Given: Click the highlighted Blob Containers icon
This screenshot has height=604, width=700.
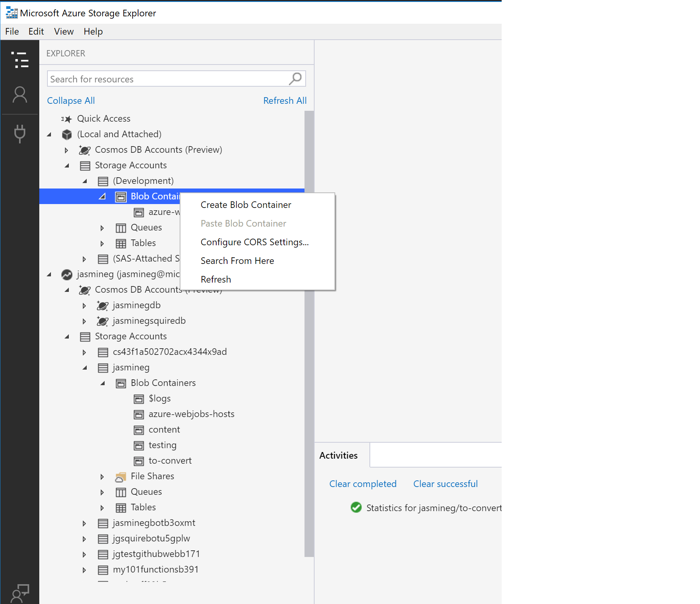Looking at the screenshot, I should tap(121, 197).
